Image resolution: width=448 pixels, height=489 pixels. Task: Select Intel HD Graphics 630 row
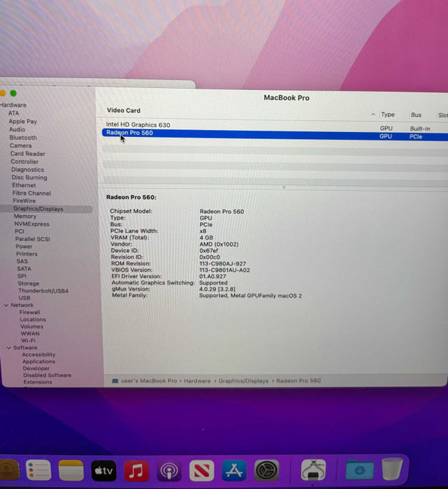point(275,125)
